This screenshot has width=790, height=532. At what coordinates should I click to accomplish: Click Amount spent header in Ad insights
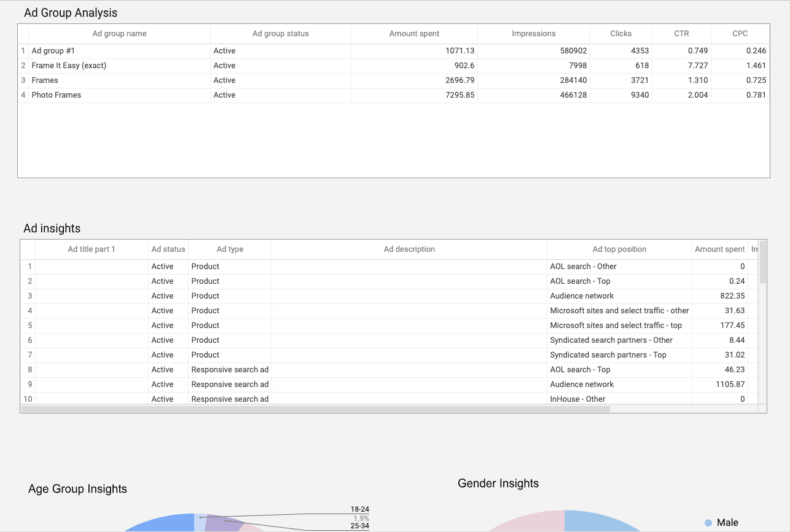point(720,249)
